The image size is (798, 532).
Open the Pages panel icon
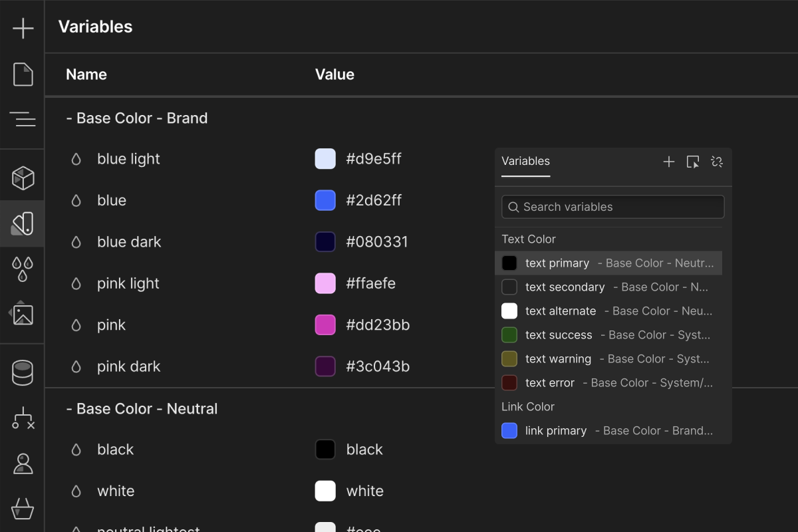[23, 74]
